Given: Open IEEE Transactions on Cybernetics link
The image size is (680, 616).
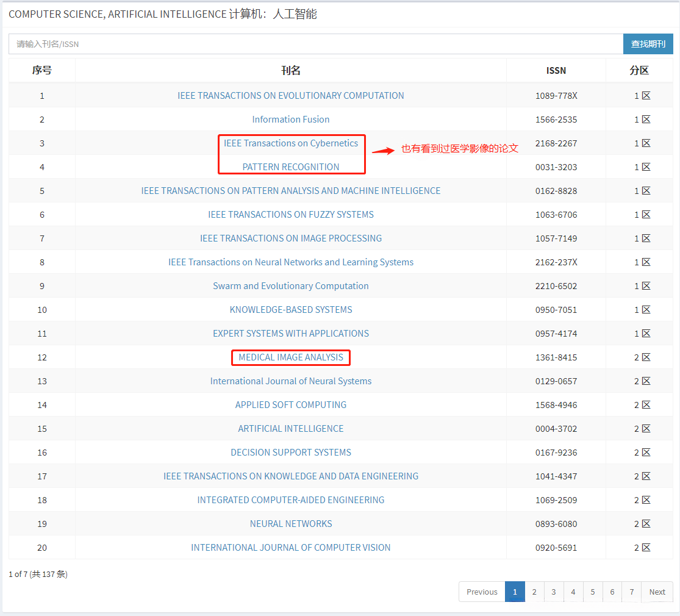Looking at the screenshot, I should click(x=290, y=143).
